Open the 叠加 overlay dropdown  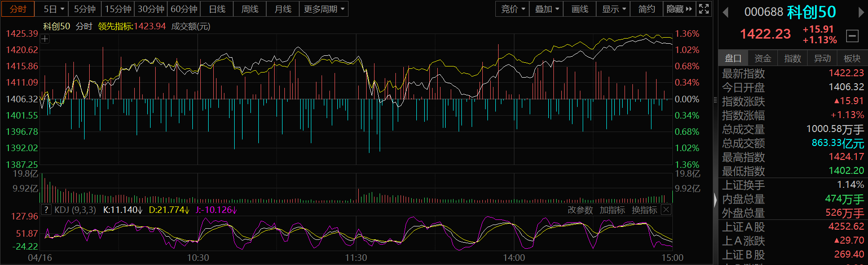(546, 9)
